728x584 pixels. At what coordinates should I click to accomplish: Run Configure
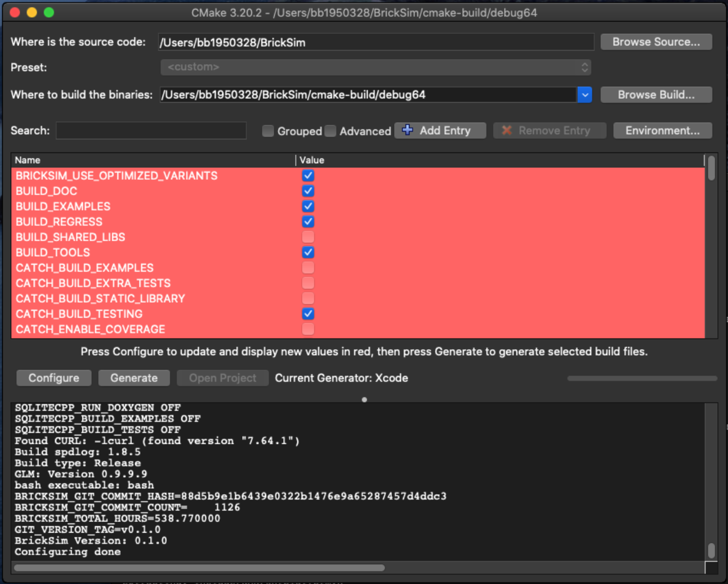(x=53, y=378)
